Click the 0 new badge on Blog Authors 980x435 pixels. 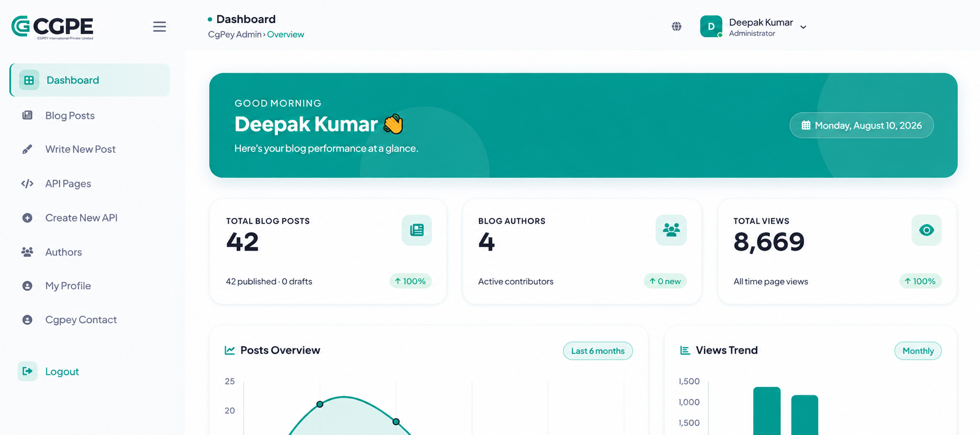coord(665,281)
